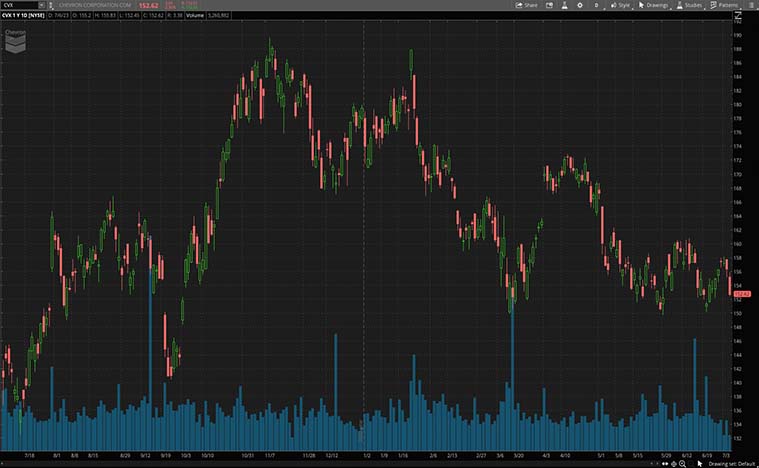
Task: Click the Volume label in the data bar
Action: click(195, 15)
